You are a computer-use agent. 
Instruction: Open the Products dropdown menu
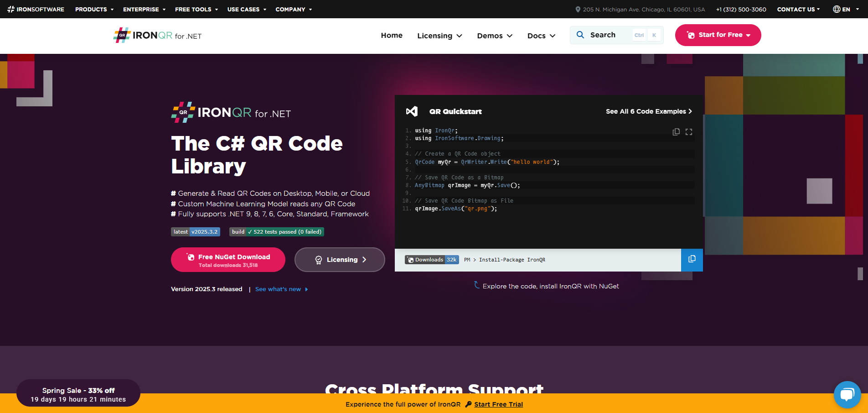pyautogui.click(x=94, y=9)
